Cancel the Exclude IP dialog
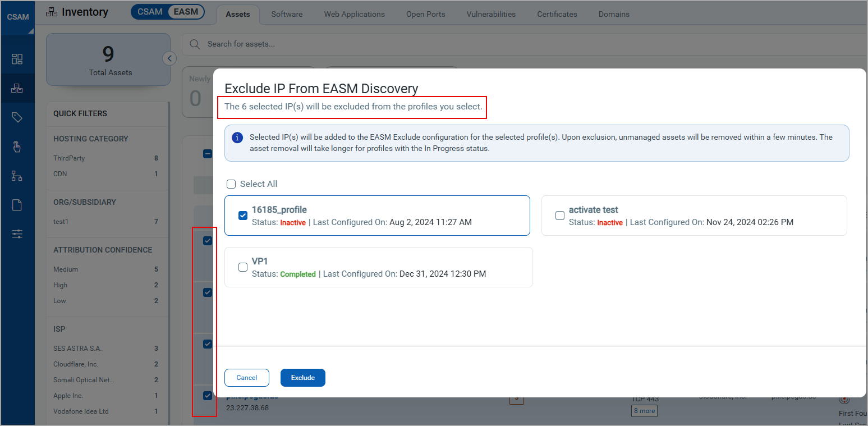Screen dimensions: 868x426 [246, 378]
